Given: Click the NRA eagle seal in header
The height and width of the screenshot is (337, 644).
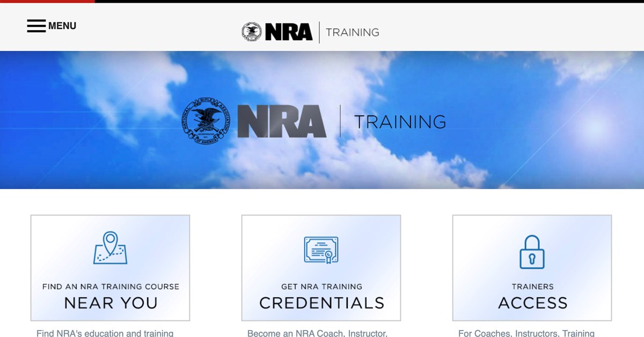Looking at the screenshot, I should pyautogui.click(x=252, y=32).
